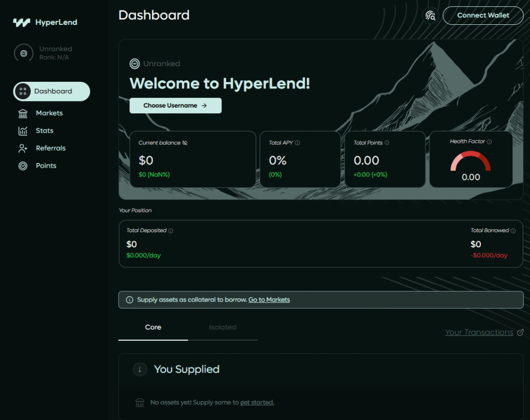The image size is (530, 420).
Task: Select the Core tab
Action: click(x=153, y=327)
